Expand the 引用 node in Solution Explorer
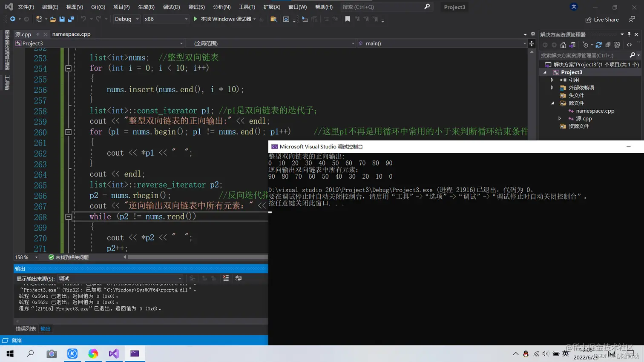 pyautogui.click(x=552, y=80)
